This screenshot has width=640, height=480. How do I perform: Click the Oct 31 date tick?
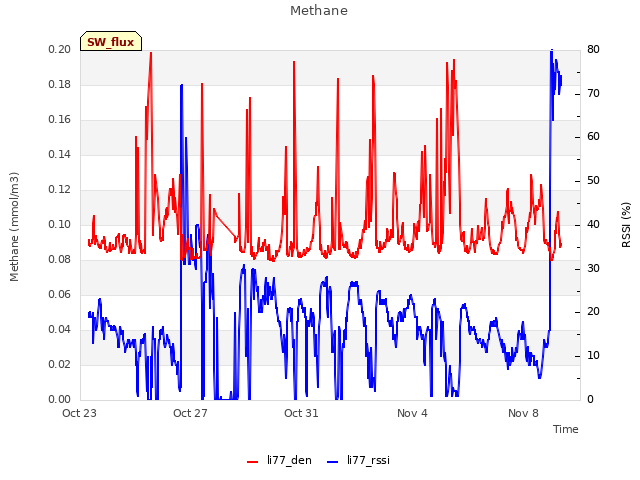[301, 413]
